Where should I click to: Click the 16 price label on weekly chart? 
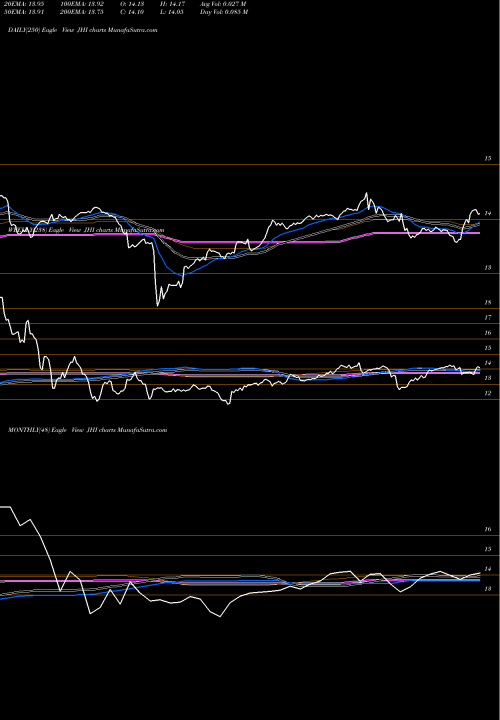(488, 333)
